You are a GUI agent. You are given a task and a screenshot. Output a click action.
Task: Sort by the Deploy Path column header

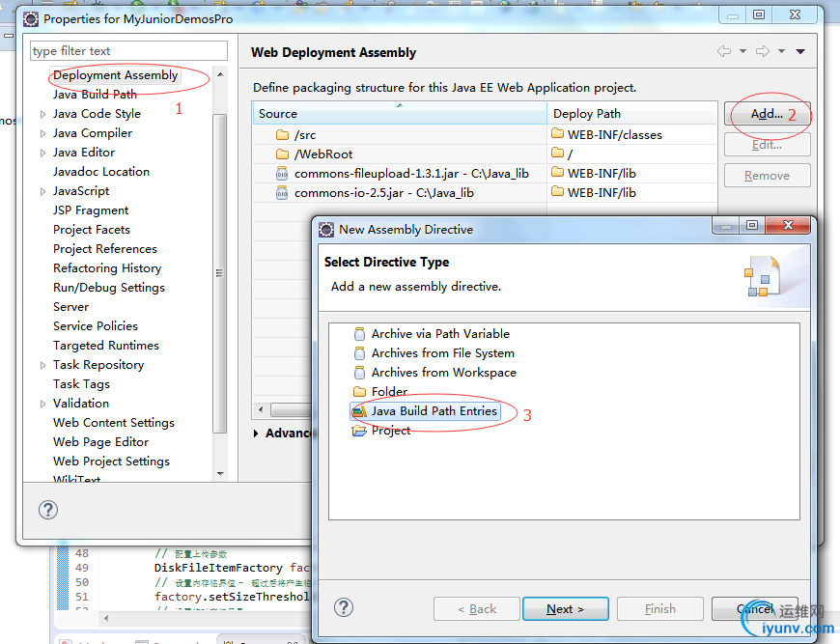pos(631,114)
